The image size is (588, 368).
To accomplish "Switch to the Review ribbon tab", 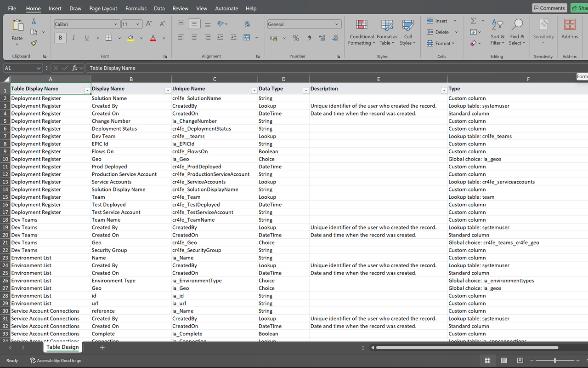I will tap(181, 8).
